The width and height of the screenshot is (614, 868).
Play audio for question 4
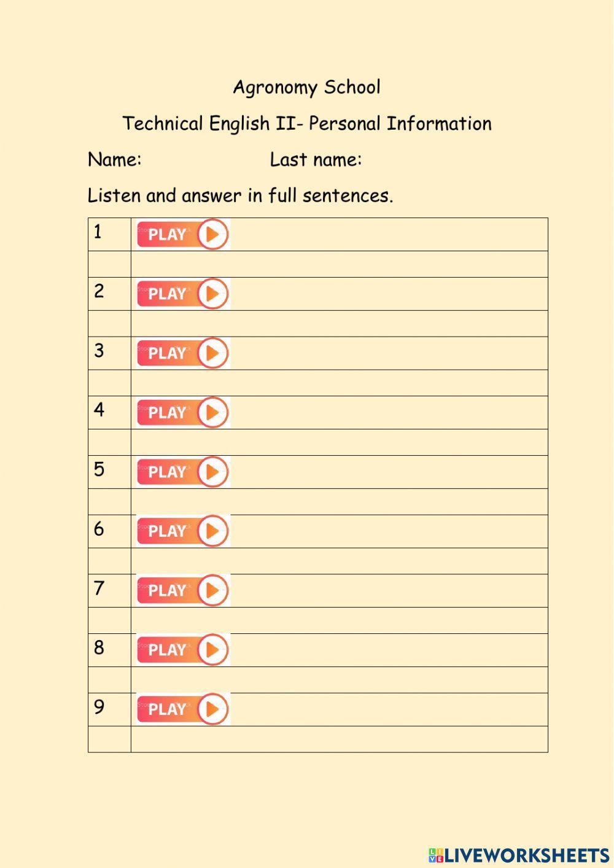click(182, 412)
